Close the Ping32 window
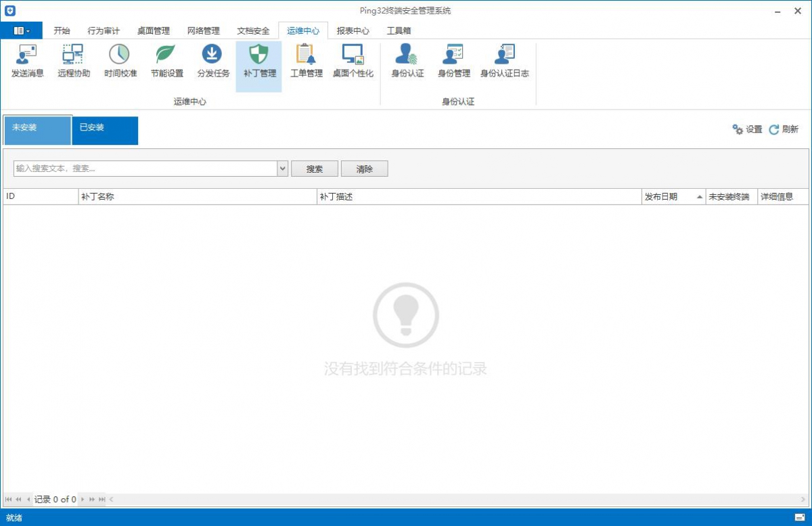 798,11
